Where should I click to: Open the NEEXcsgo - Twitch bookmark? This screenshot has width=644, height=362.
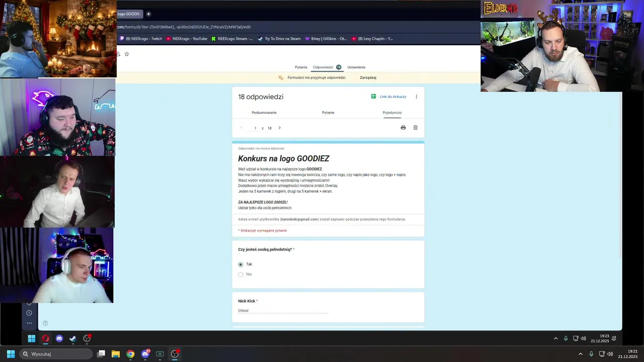coord(141,39)
